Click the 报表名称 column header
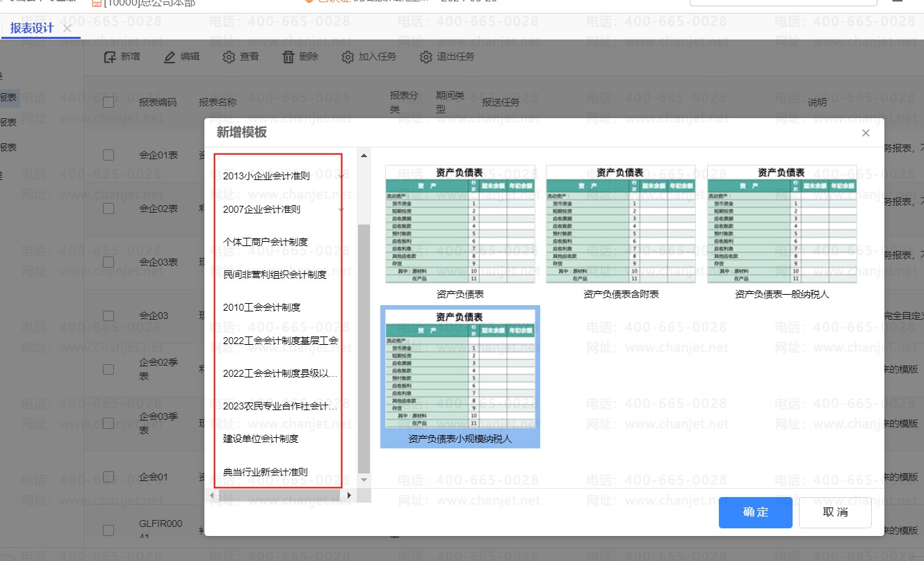This screenshot has height=561, width=924. click(x=218, y=102)
